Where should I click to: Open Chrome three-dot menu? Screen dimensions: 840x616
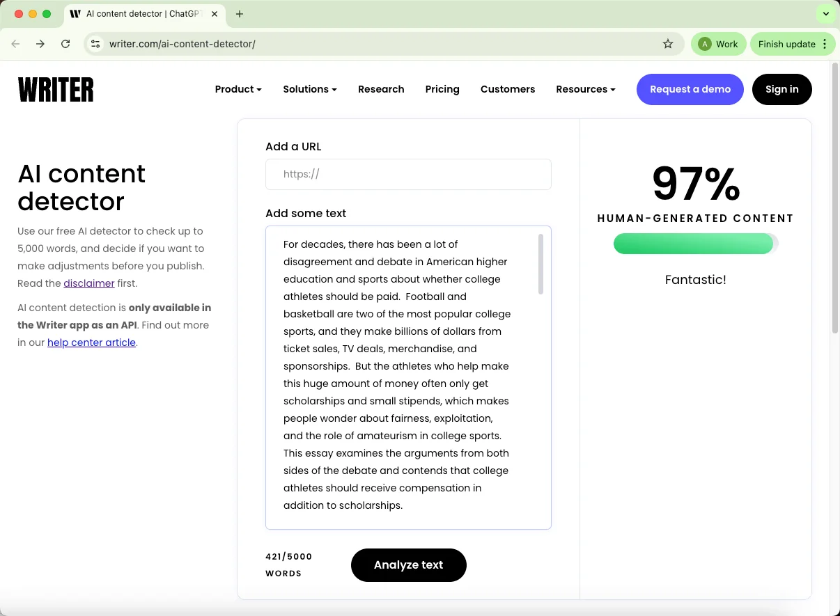pyautogui.click(x=825, y=44)
